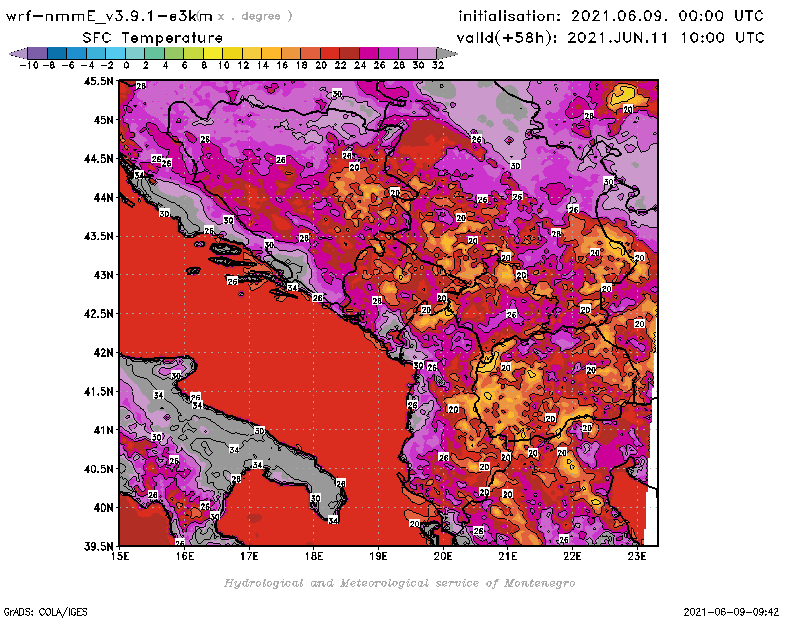Click the '15E' longitude label
The height and width of the screenshot is (618, 800).
(x=120, y=556)
